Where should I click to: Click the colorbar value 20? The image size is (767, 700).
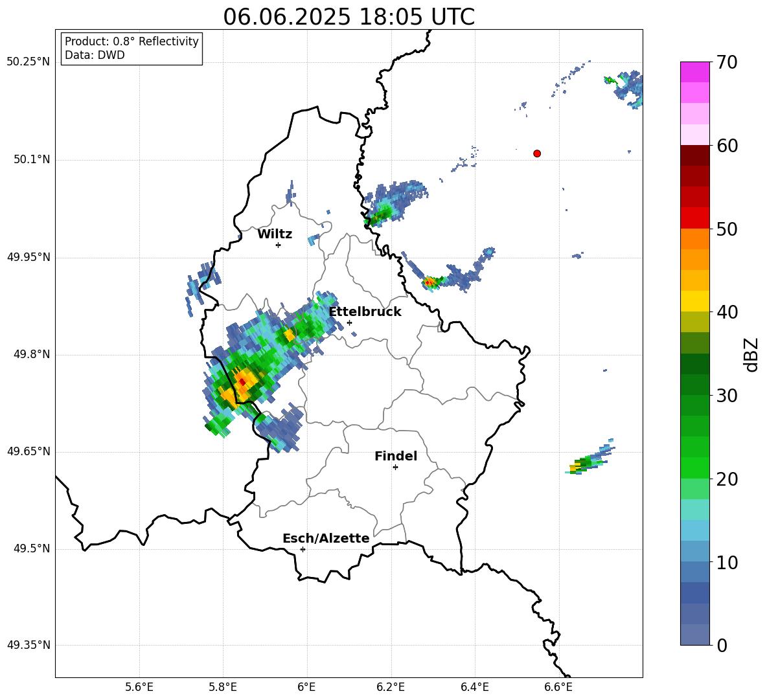pyautogui.click(x=727, y=479)
